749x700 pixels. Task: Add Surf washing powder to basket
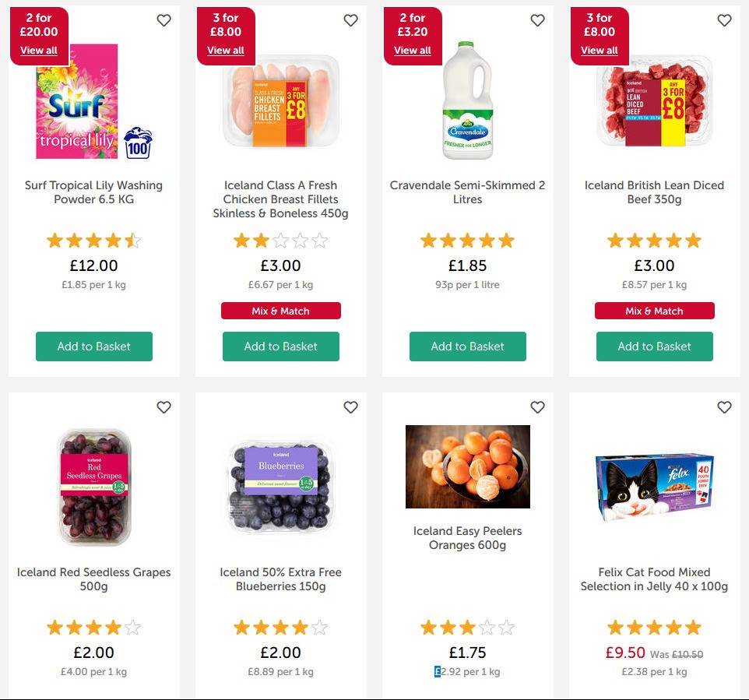coord(93,346)
